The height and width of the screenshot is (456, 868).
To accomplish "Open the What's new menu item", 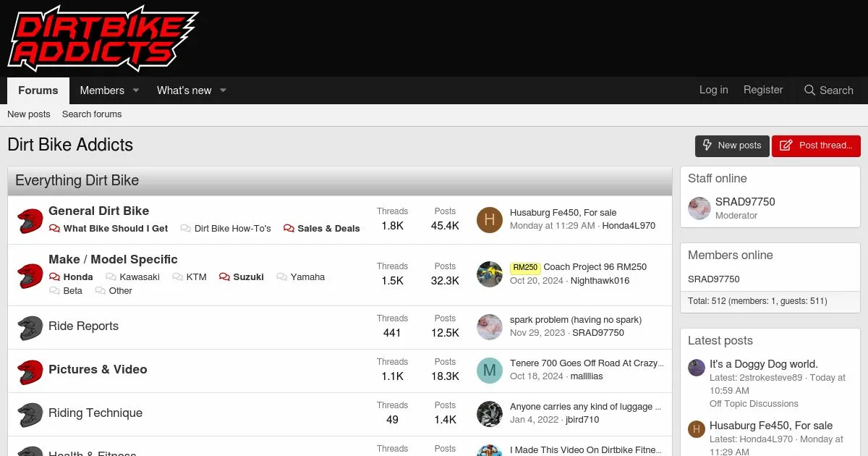I will (x=184, y=90).
